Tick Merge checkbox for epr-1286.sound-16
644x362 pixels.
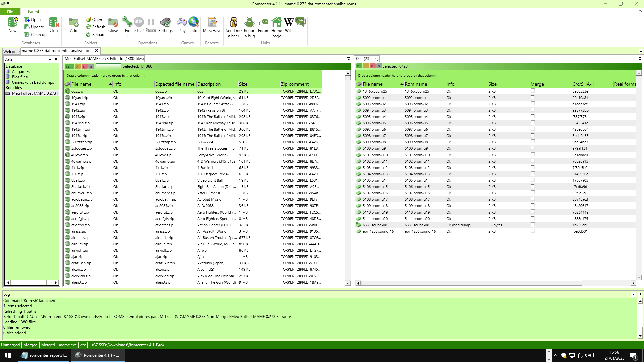click(532, 231)
